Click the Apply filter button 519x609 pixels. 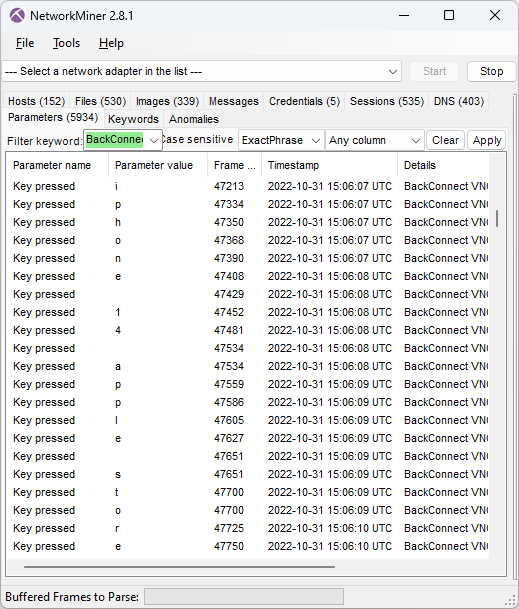[487, 140]
